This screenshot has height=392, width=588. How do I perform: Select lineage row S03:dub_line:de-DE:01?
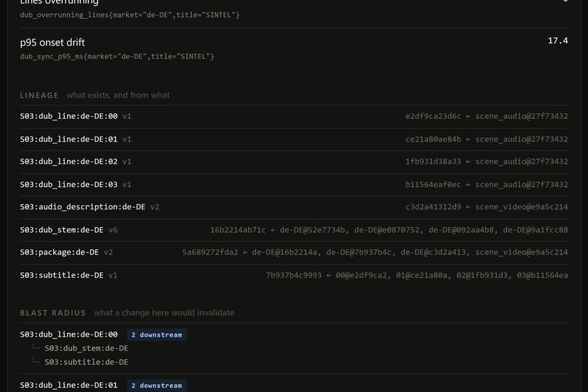coord(294,139)
